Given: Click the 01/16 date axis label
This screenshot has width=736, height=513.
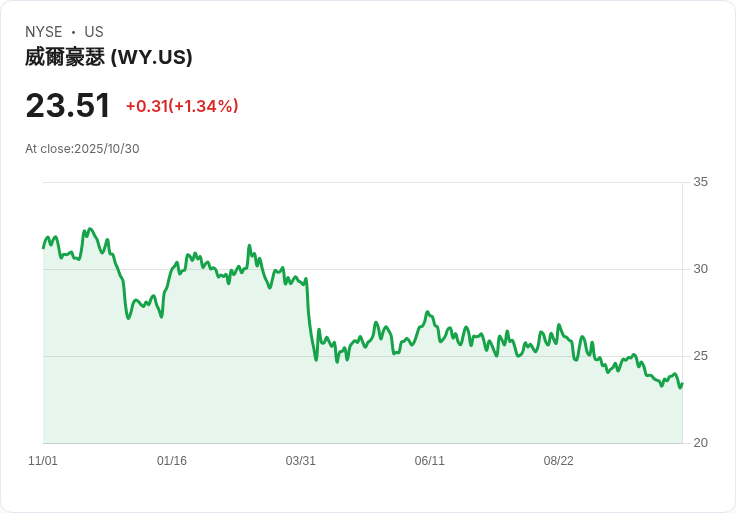Looking at the screenshot, I should click(x=172, y=461).
